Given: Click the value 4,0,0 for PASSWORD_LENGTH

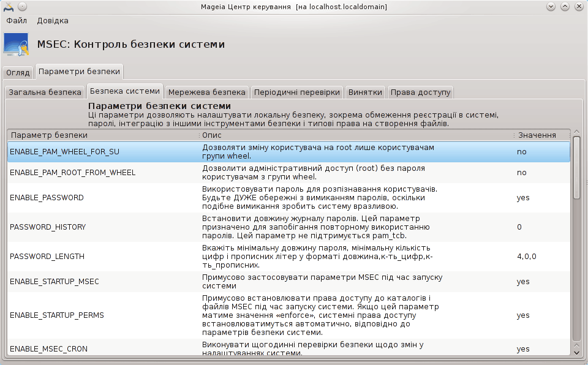Looking at the screenshot, I should [527, 257].
